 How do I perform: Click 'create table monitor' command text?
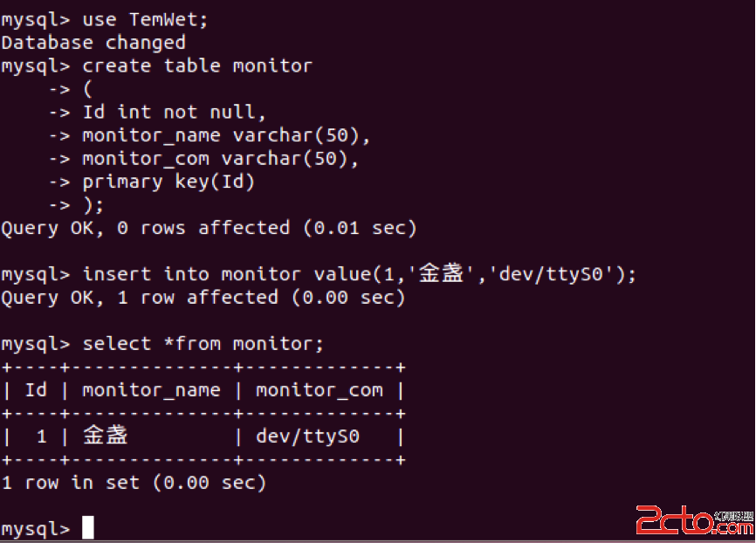pyautogui.click(x=197, y=65)
